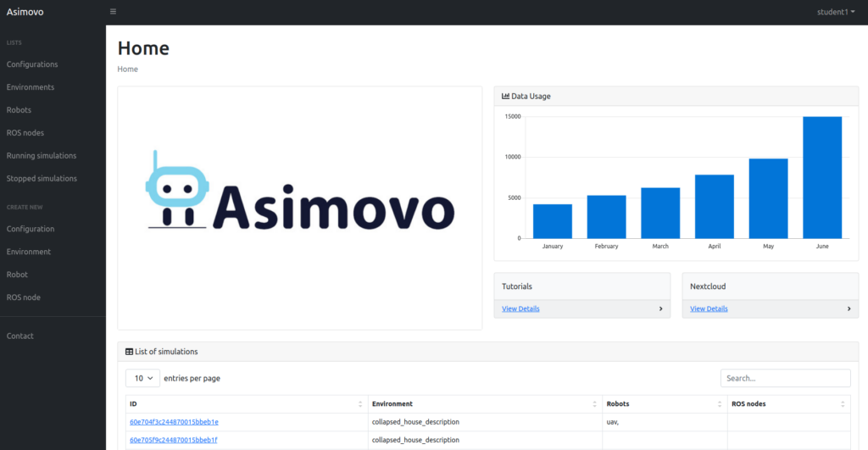The image size is (868, 450).
Task: Click the June bar in Data Usage chart
Action: pos(822,178)
